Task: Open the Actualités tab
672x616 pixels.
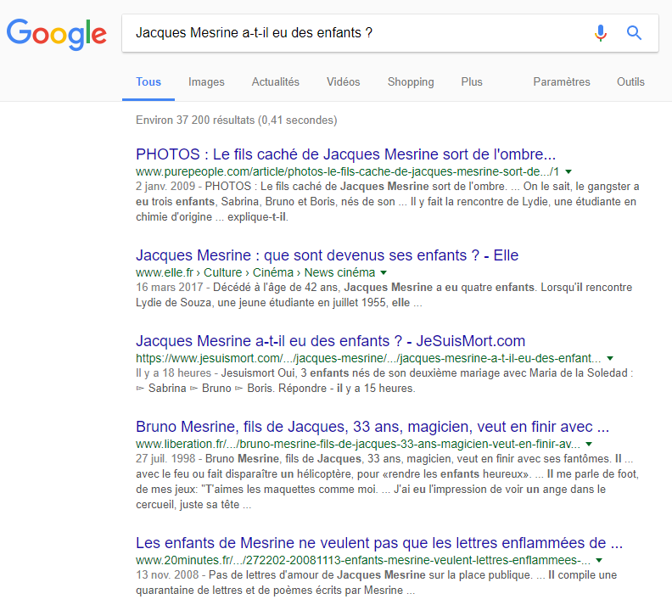Action: (x=275, y=82)
